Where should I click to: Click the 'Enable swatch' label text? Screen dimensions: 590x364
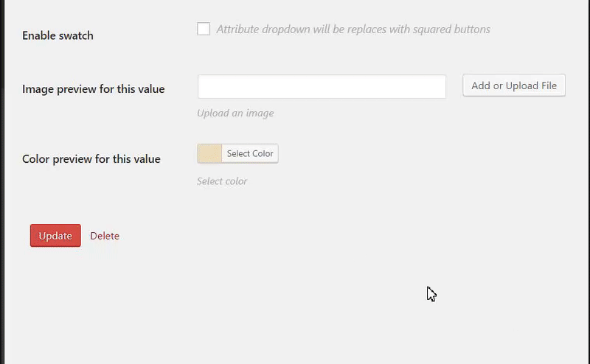pos(58,35)
